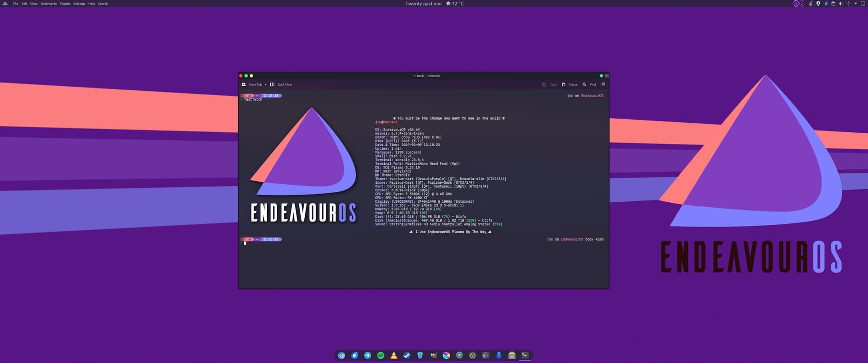Open the Wi-Fi network tray icon
This screenshot has height=363, width=868.
[848, 4]
